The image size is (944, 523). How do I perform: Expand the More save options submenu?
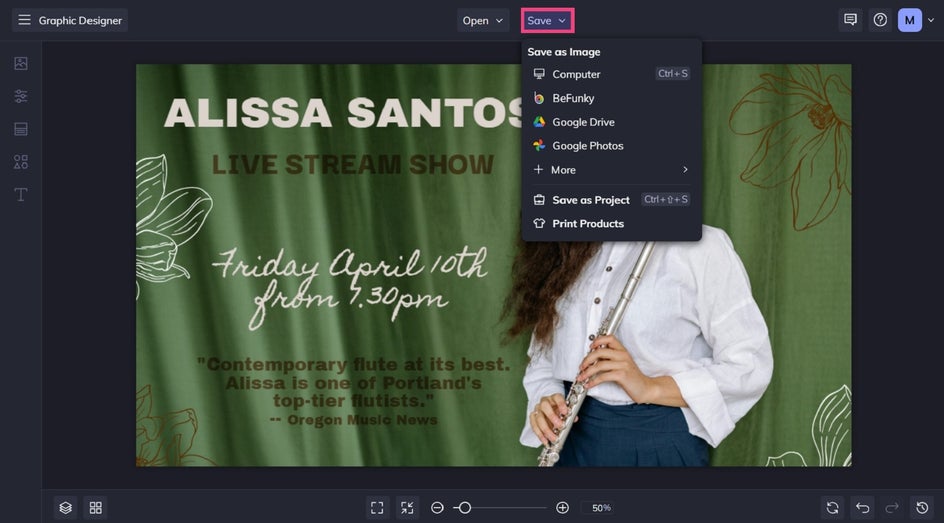coord(611,170)
